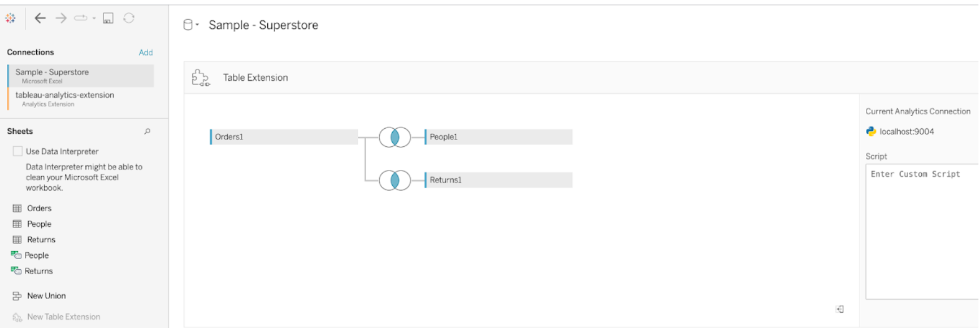Click the Tableau logo icon
This screenshot has width=980, height=328.
coord(10,18)
